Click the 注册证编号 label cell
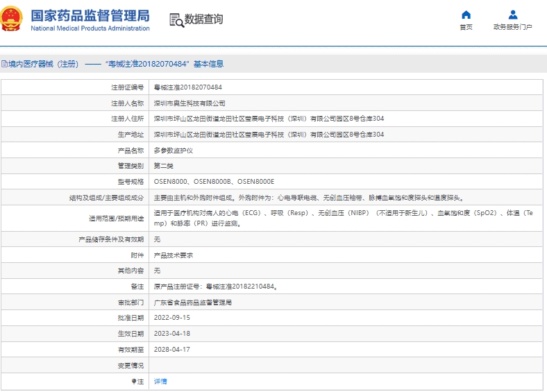This screenshot has width=547, height=392. pos(75,87)
